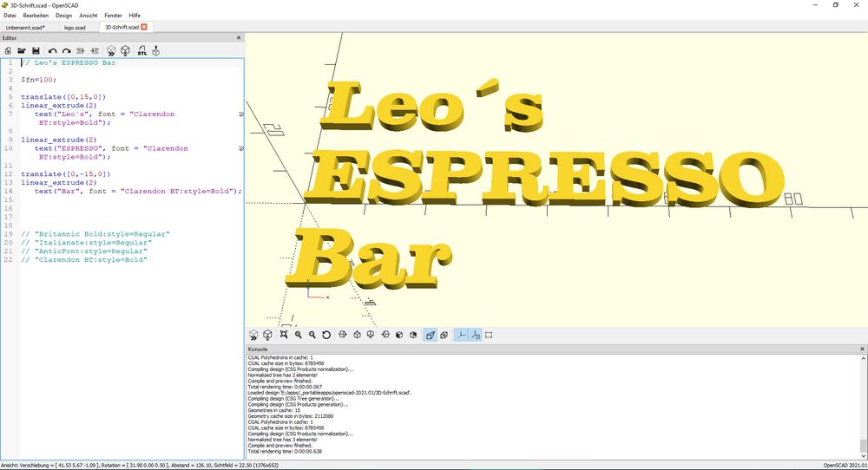Enable Orthogonal projection mode
The height and width of the screenshot is (470, 868).
click(x=444, y=335)
